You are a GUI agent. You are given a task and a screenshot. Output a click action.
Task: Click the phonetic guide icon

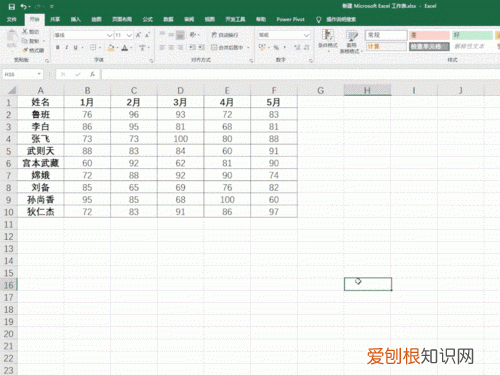[142, 48]
